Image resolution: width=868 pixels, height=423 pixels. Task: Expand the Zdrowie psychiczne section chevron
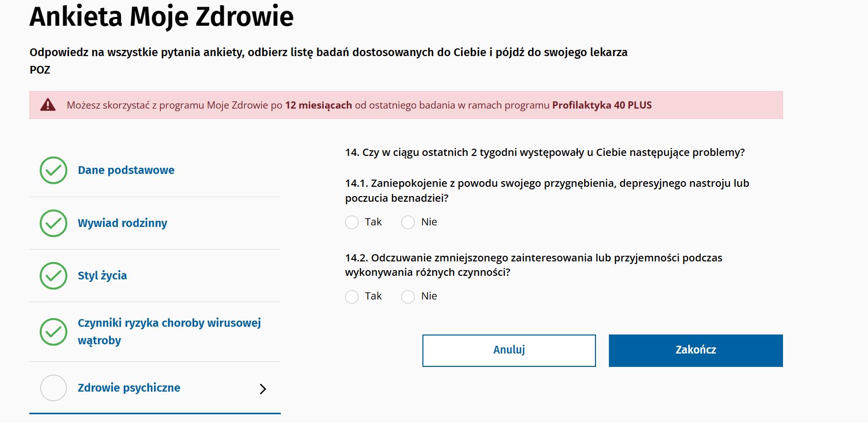tap(263, 389)
